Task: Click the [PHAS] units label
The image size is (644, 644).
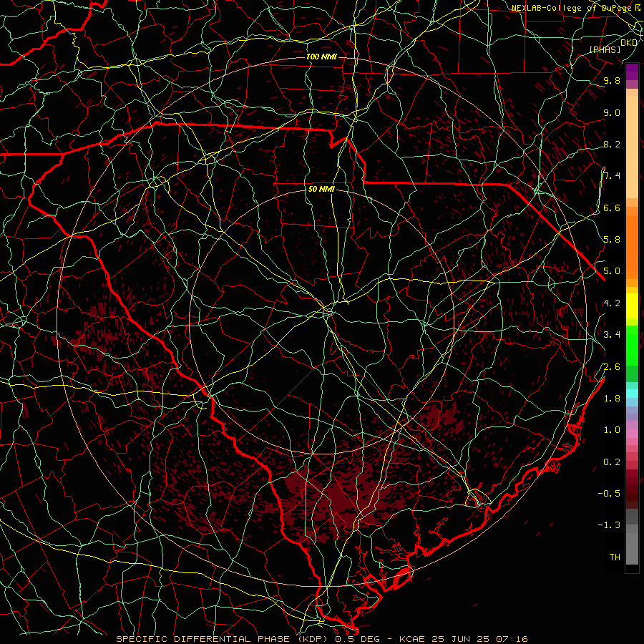Action: [605, 49]
